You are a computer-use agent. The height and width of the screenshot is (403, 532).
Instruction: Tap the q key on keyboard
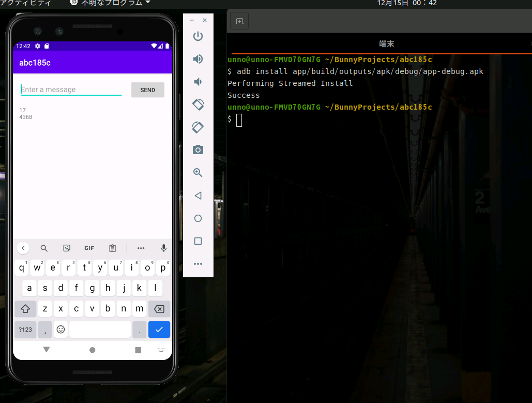(x=21, y=267)
